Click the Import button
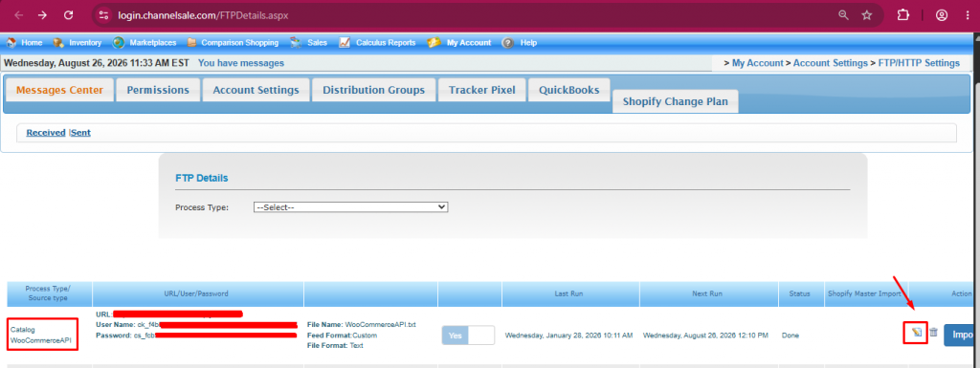This screenshot has height=368, width=980. tap(961, 335)
